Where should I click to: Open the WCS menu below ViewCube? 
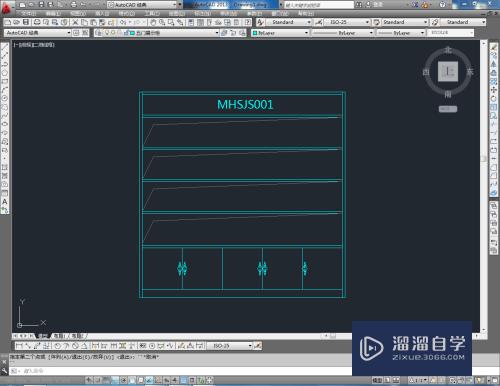tap(448, 109)
